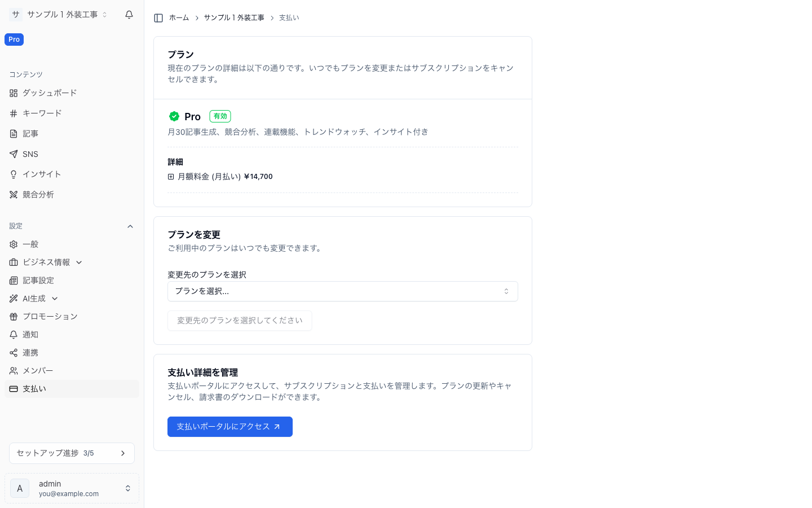
Task: Click the article settings newspaper icon
Action: pos(14,281)
